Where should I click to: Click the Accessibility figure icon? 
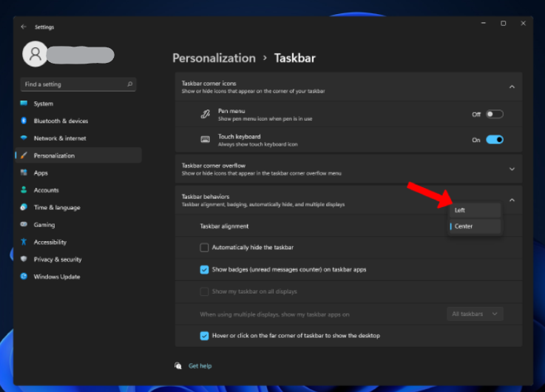point(24,242)
